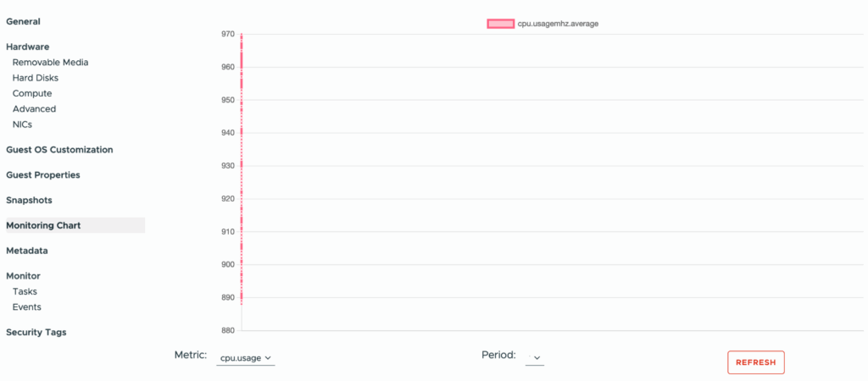
Task: Select Hardware in the sidebar
Action: point(28,47)
